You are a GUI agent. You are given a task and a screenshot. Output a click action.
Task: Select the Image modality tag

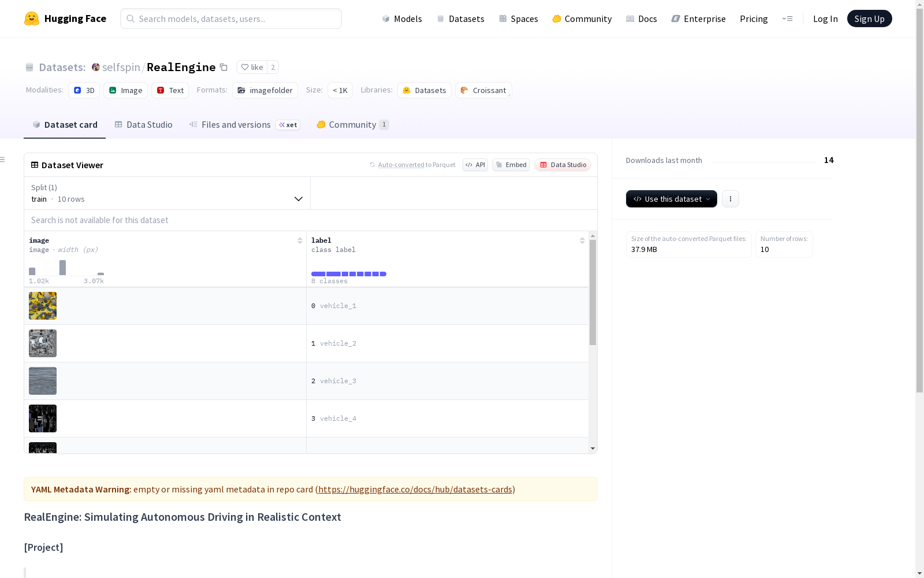point(125,90)
